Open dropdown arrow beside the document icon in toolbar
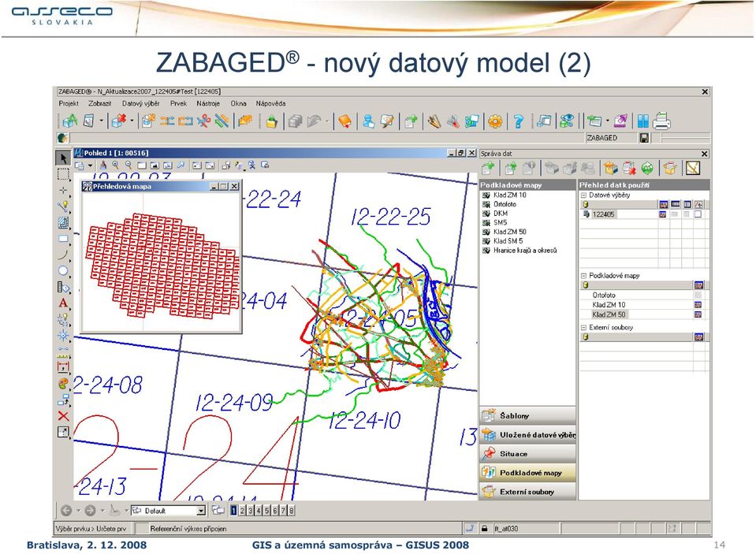The image size is (756, 554). click(101, 121)
